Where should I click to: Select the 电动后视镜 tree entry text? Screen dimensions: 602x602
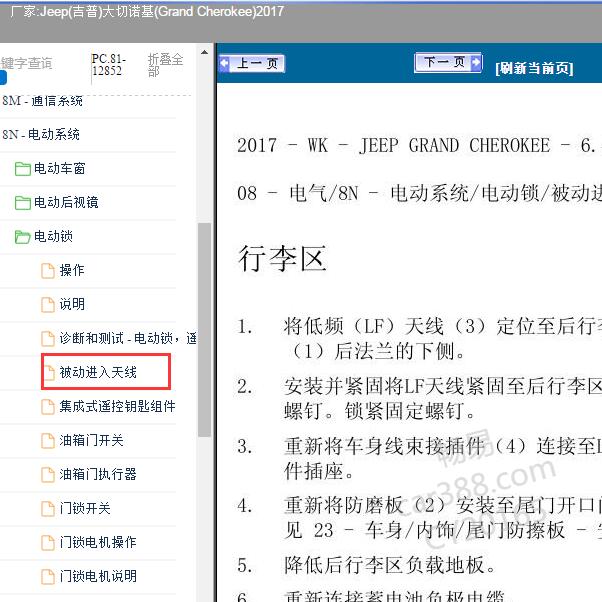pos(66,202)
